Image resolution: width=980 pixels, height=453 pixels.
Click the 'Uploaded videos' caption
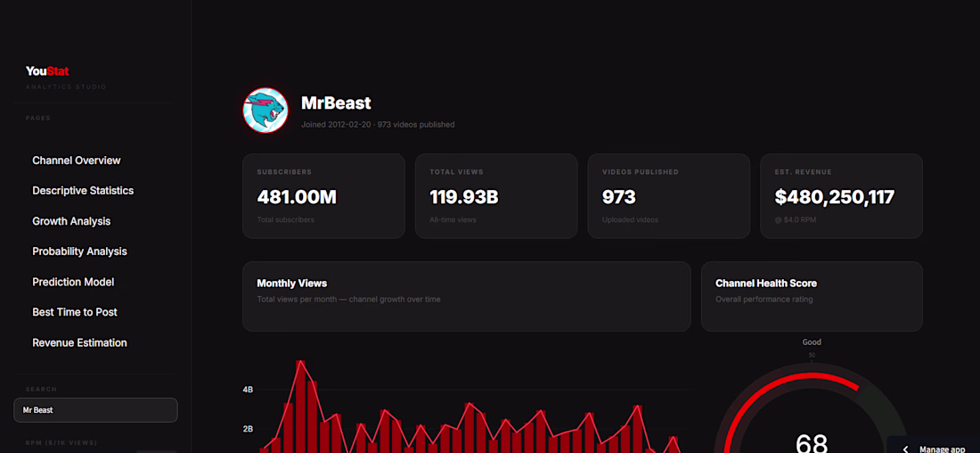coord(630,219)
